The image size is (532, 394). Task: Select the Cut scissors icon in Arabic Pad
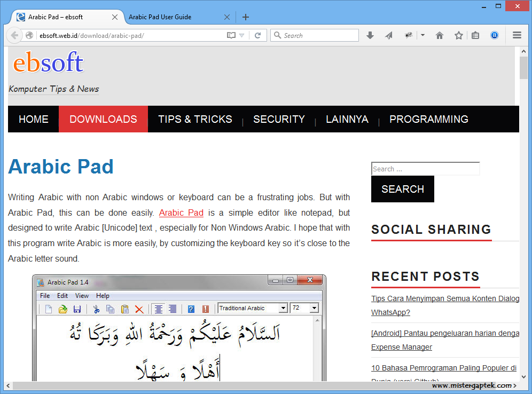tap(97, 309)
